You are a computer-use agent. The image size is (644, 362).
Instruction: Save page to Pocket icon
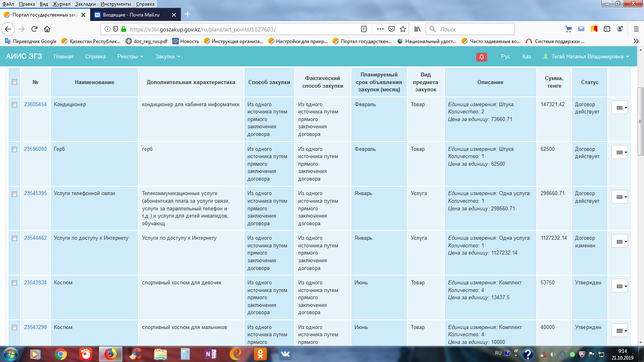click(392, 29)
